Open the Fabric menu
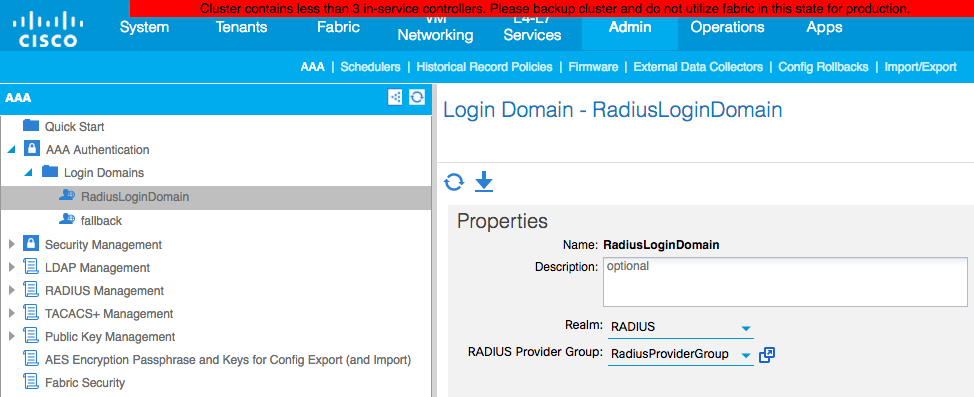Image resolution: width=974 pixels, height=397 pixels. pyautogui.click(x=339, y=27)
